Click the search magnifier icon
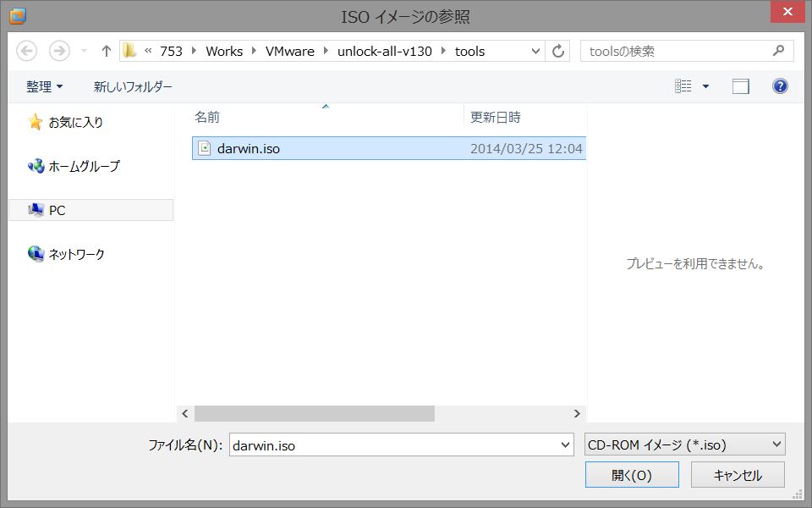The image size is (812, 508). 778,51
